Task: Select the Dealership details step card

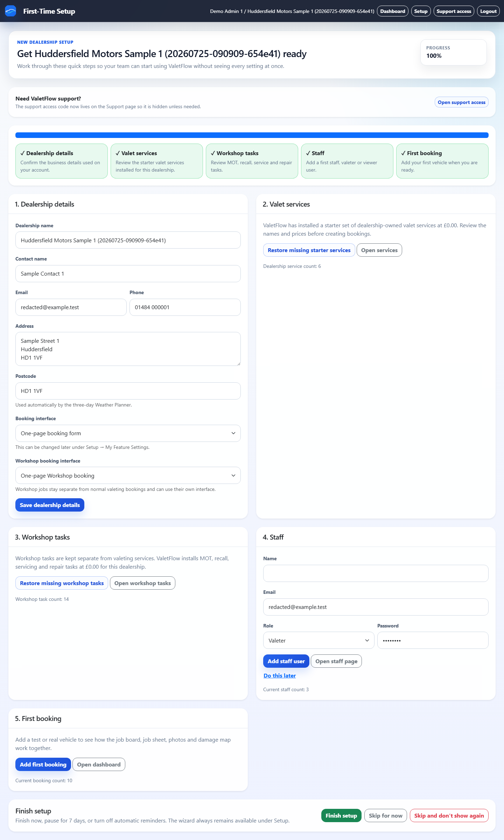Action: click(62, 161)
